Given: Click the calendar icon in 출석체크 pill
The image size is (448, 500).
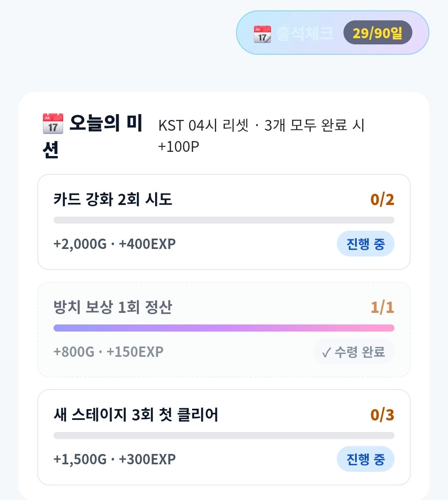Looking at the screenshot, I should pyautogui.click(x=262, y=34).
